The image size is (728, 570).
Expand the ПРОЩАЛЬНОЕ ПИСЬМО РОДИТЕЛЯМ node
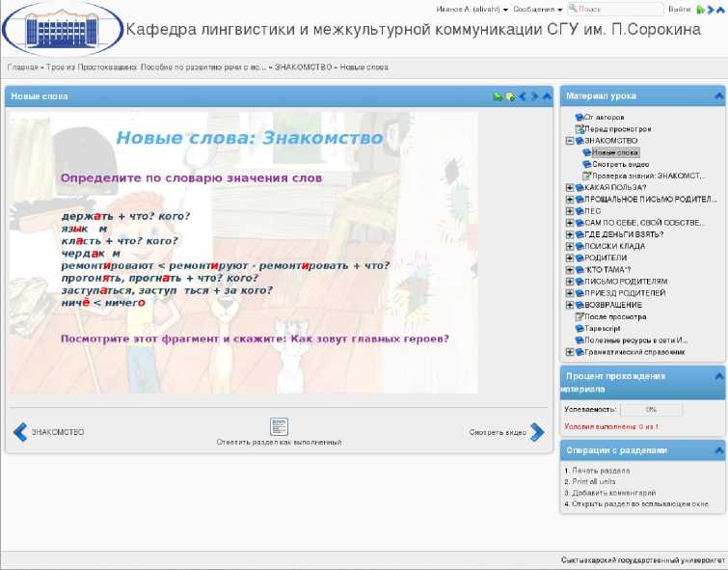pyautogui.click(x=569, y=200)
